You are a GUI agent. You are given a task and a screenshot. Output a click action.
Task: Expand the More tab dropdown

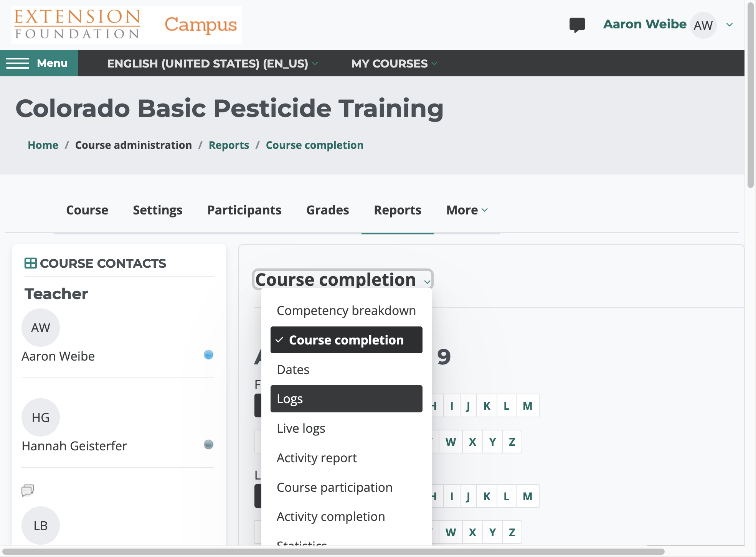(467, 210)
